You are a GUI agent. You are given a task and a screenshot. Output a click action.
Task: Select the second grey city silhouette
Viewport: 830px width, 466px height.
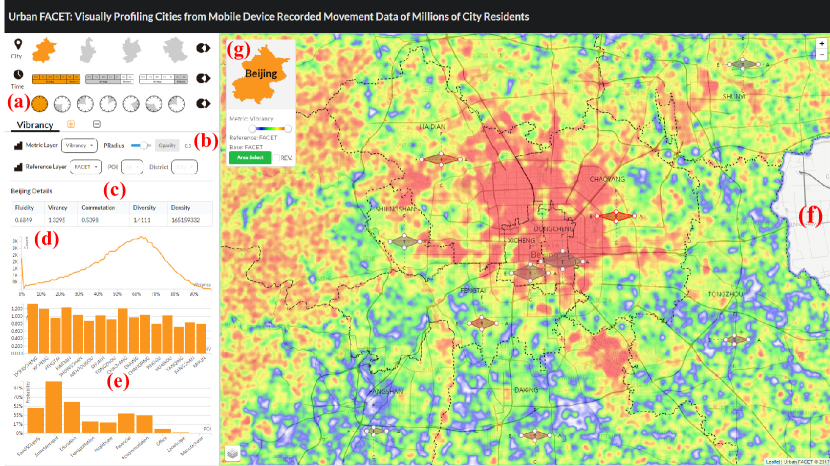88,50
